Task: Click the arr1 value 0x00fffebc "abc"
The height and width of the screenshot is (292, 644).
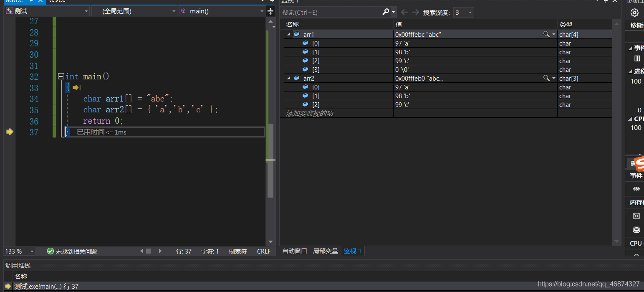Action: pyautogui.click(x=418, y=35)
